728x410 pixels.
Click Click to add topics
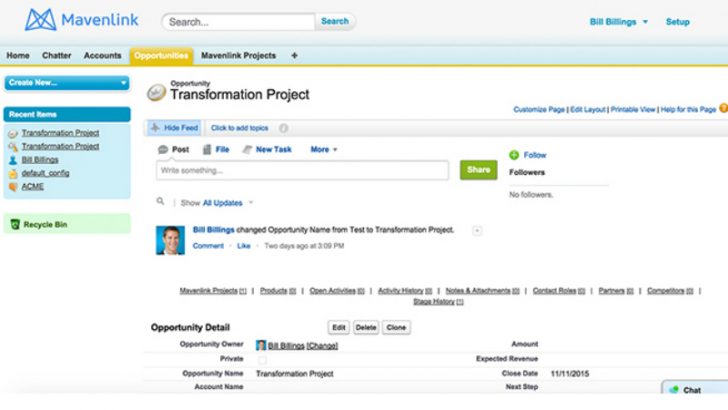(x=240, y=128)
